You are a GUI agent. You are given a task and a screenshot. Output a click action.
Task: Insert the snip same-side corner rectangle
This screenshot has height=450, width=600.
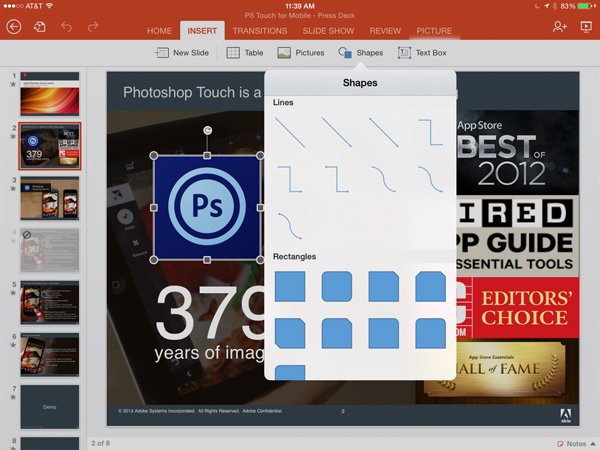[x=430, y=287]
